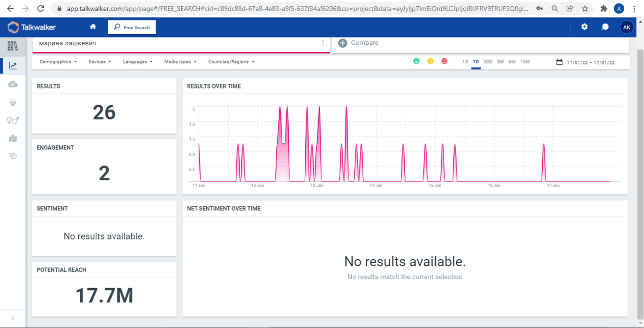Click the Talkwalker home icon
Image resolution: width=644 pixels, height=328 pixels.
click(x=93, y=27)
